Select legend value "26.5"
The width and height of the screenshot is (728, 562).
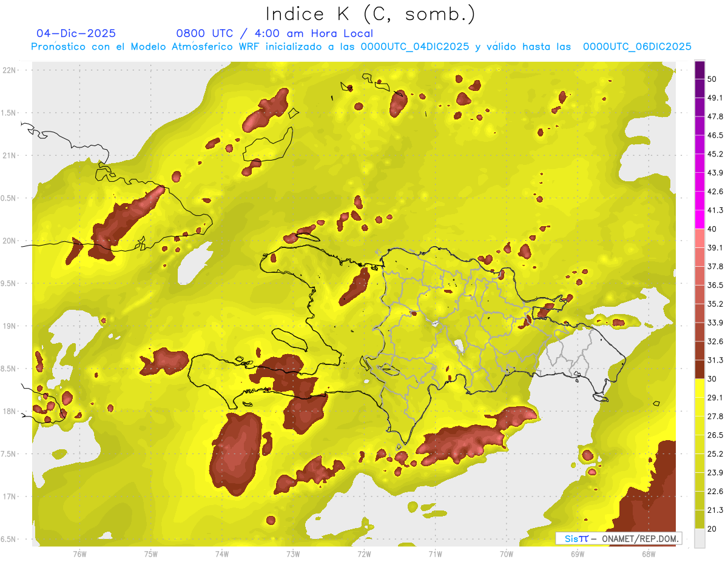(x=715, y=435)
